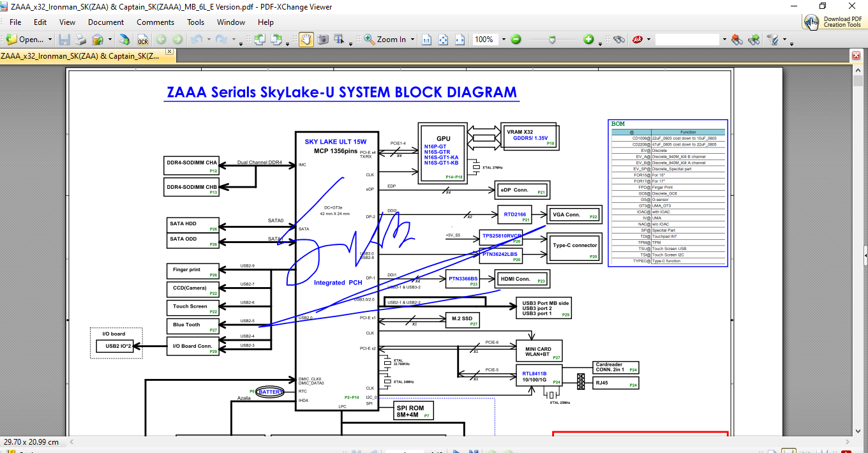This screenshot has width=868, height=453.
Task: Click the PTN3366BS block in the diagram
Action: click(x=464, y=279)
